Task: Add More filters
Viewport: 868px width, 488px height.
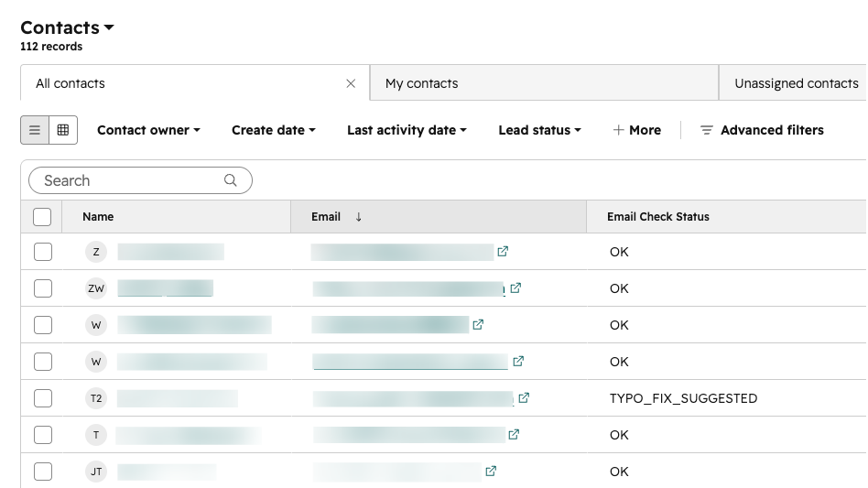Action: [x=637, y=130]
